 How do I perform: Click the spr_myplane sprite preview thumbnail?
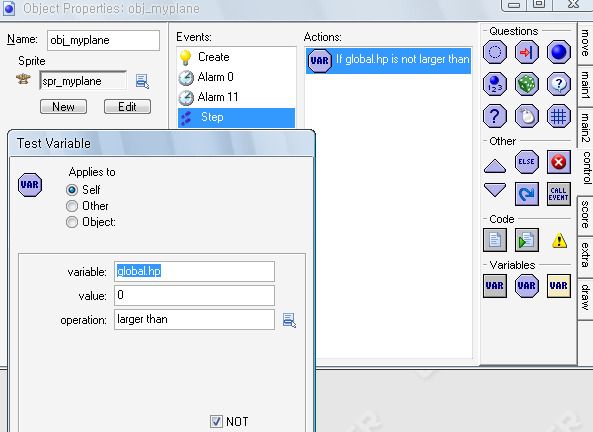(x=23, y=79)
